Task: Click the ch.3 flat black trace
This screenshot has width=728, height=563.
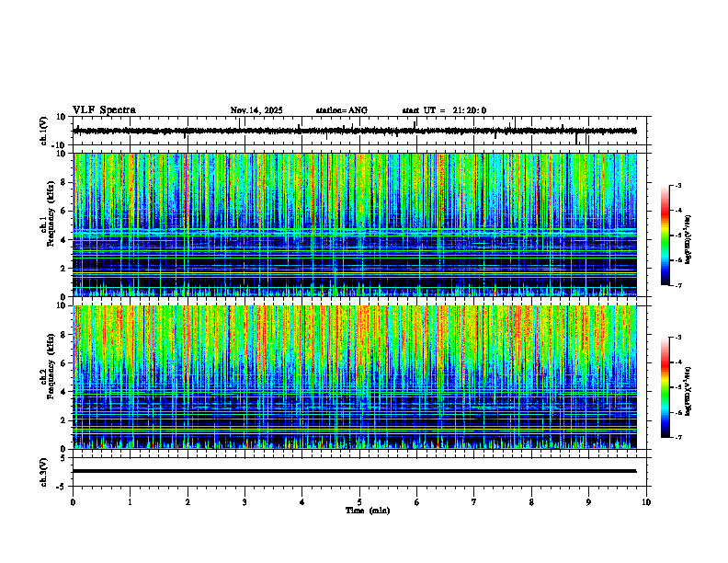Action: point(354,471)
